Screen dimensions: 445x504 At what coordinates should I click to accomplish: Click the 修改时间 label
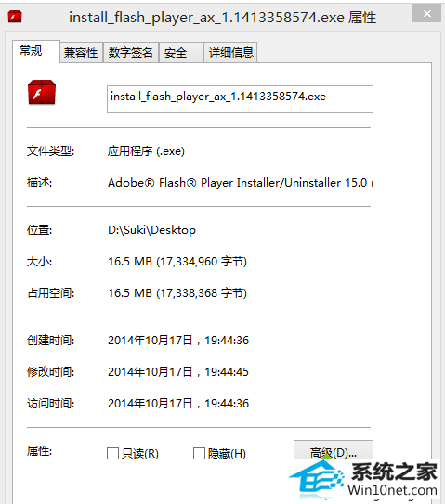coord(50,372)
